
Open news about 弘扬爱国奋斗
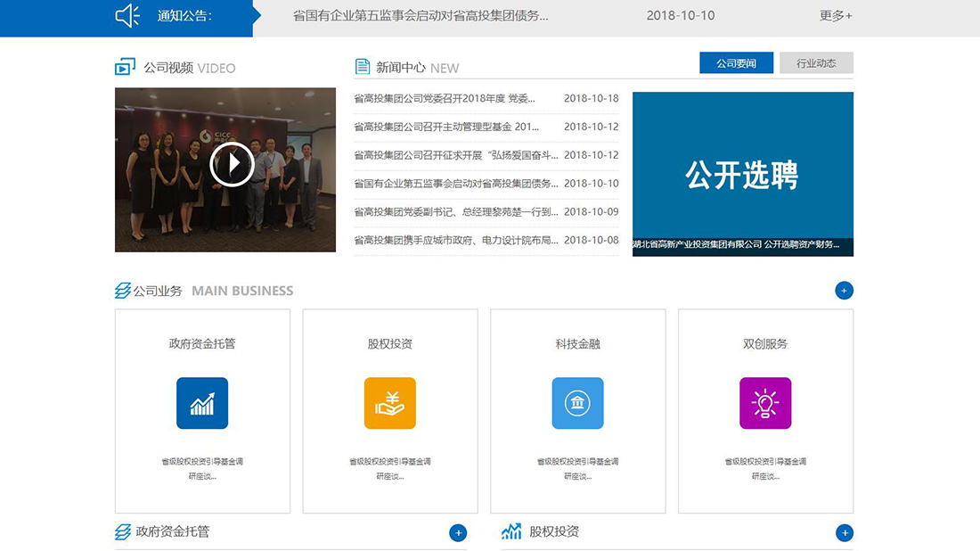(x=456, y=155)
